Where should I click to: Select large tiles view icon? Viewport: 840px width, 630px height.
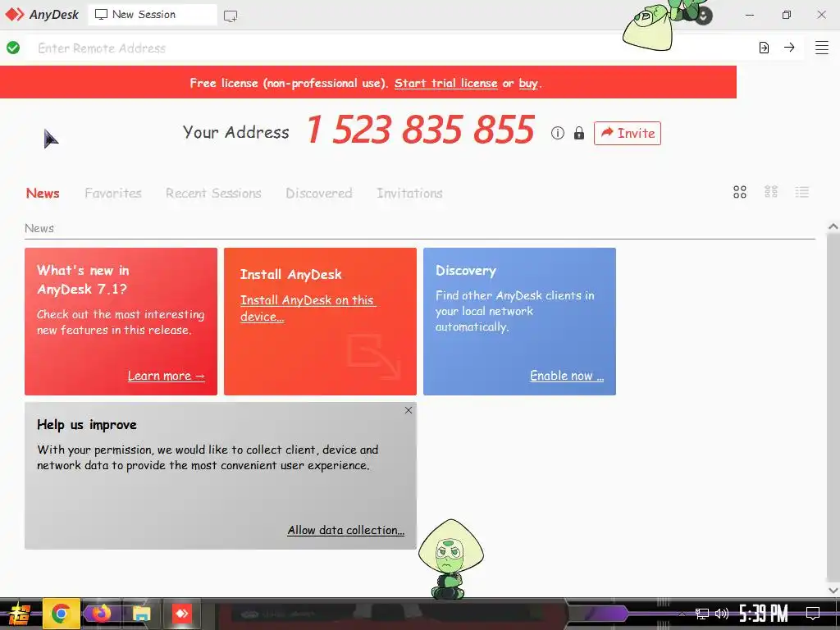[740, 192]
